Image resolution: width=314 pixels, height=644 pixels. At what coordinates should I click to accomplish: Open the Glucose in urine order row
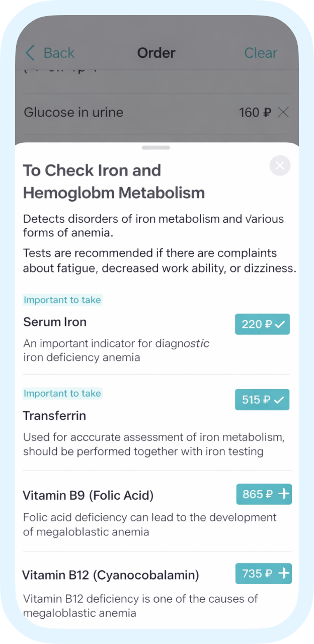pos(73,112)
